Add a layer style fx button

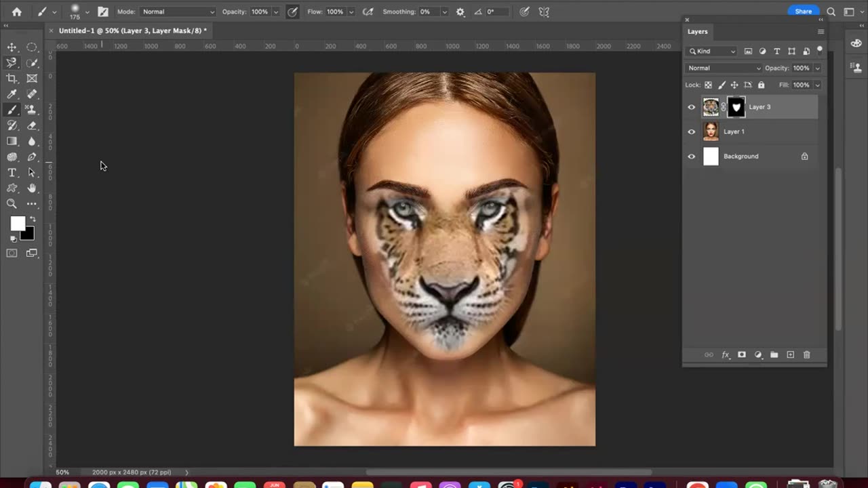pyautogui.click(x=726, y=354)
